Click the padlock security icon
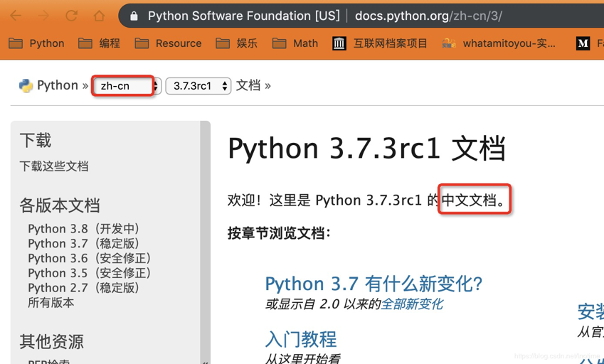Image resolution: width=604 pixels, height=364 pixels. tap(134, 16)
